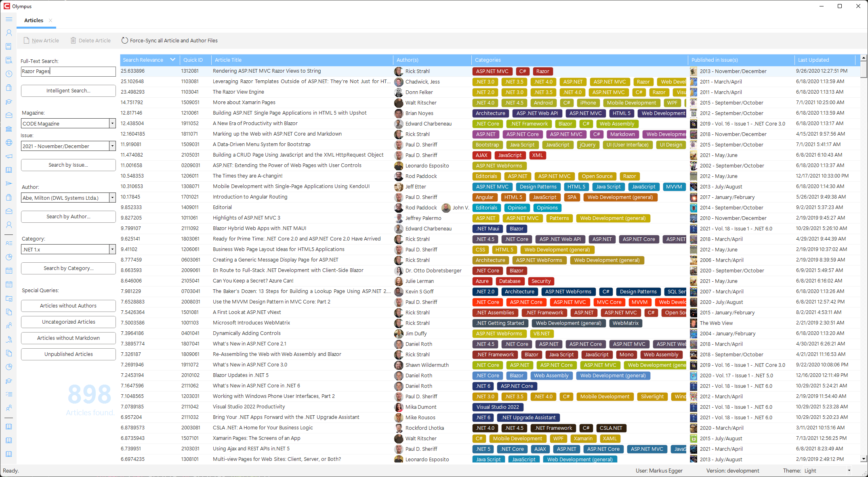The width and height of the screenshot is (868, 477).
Task: Click the checklist icon in the sidebar
Action: tap(8, 394)
